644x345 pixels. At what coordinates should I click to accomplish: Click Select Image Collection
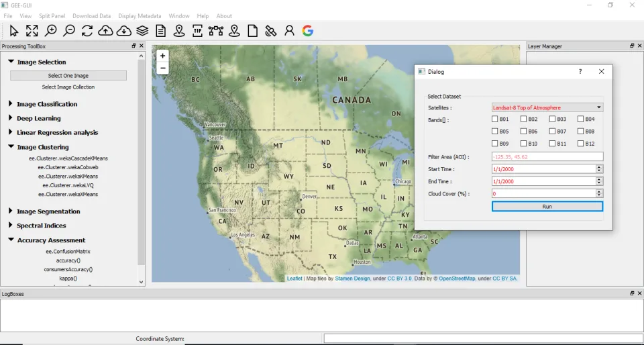tap(68, 87)
